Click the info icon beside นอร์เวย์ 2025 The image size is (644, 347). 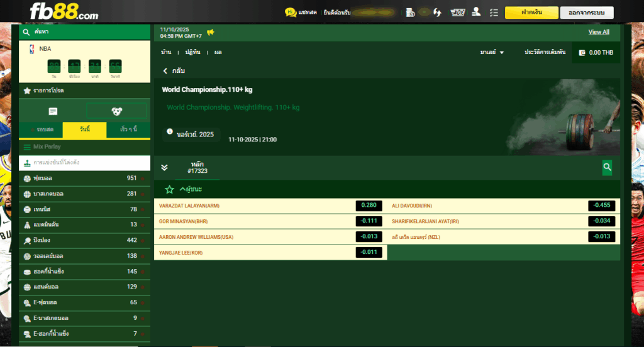[170, 132]
